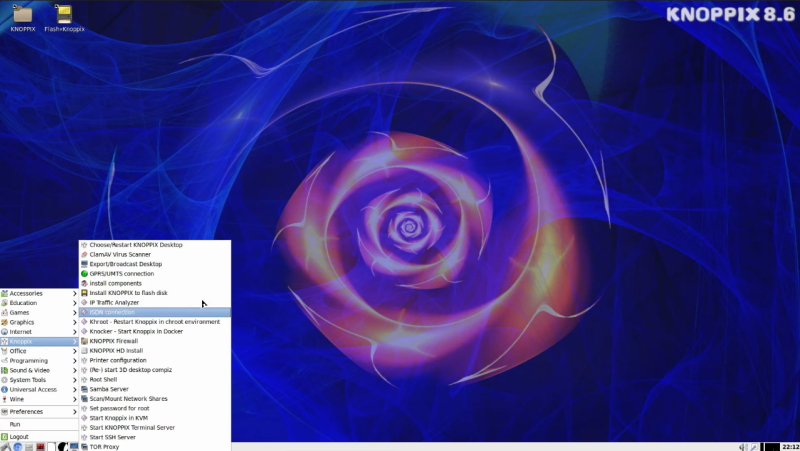Viewport: 800px width, 451px height.
Task: Select the Printer configuration entry
Action: (x=155, y=360)
